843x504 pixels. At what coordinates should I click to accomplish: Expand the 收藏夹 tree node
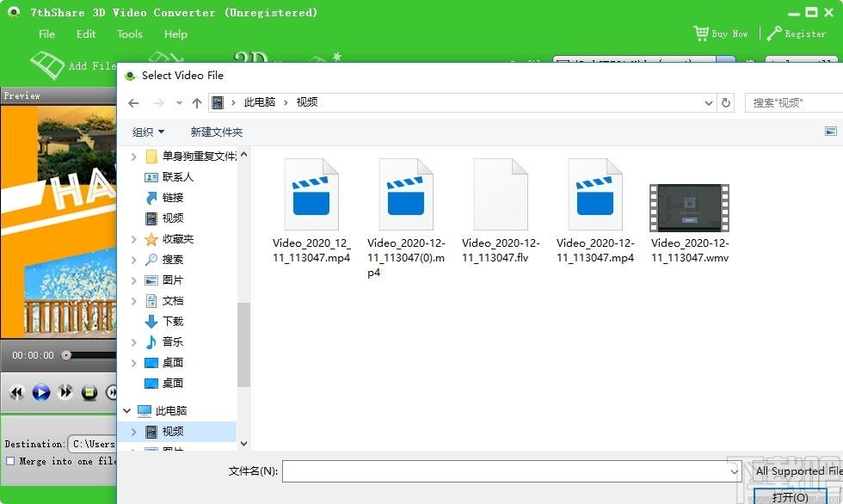point(134,239)
